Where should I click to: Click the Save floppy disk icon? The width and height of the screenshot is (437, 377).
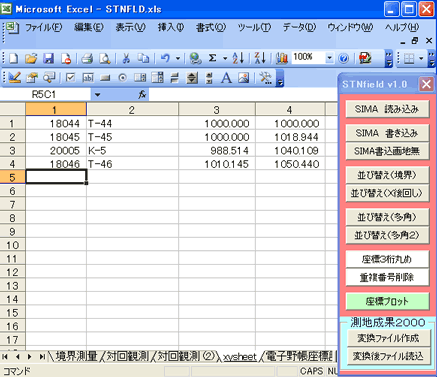point(49,59)
